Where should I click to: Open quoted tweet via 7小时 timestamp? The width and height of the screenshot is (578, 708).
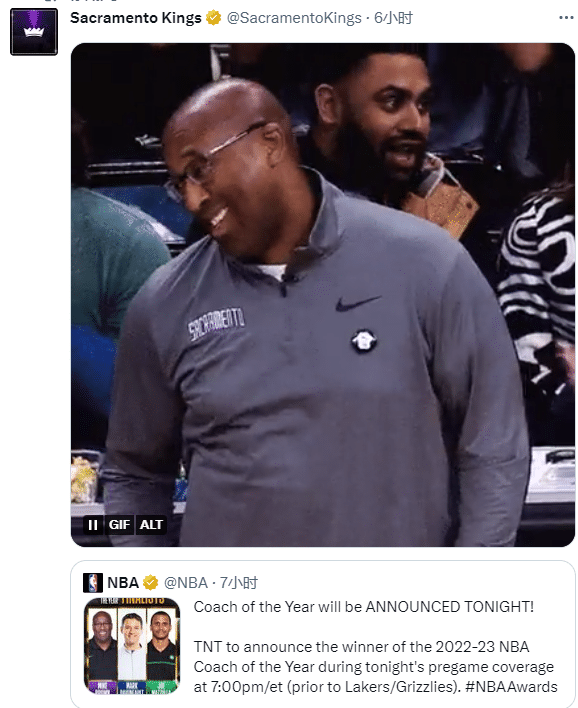(x=238, y=583)
